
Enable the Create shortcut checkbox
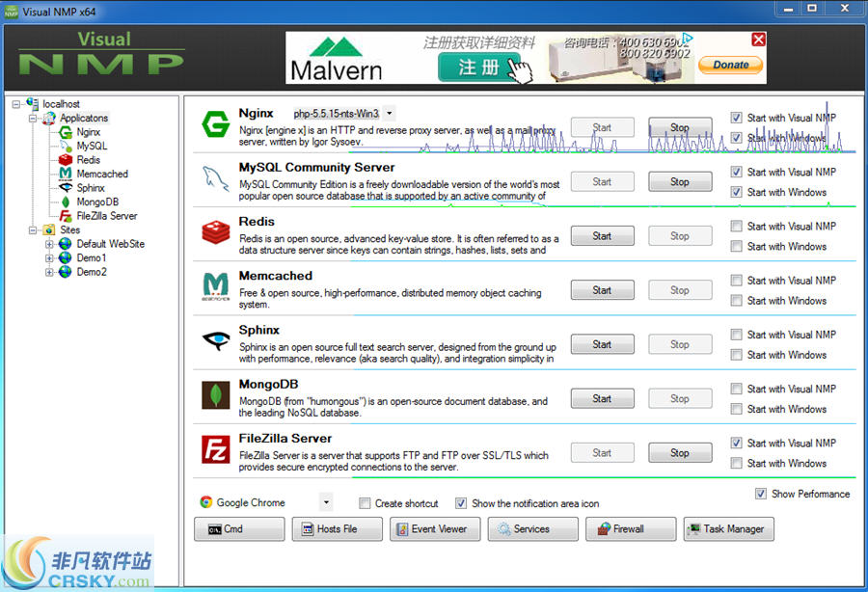(365, 502)
